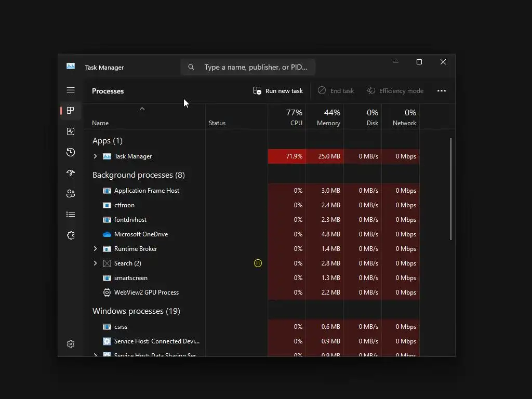Click the Application Frame Host icon

[107, 191]
